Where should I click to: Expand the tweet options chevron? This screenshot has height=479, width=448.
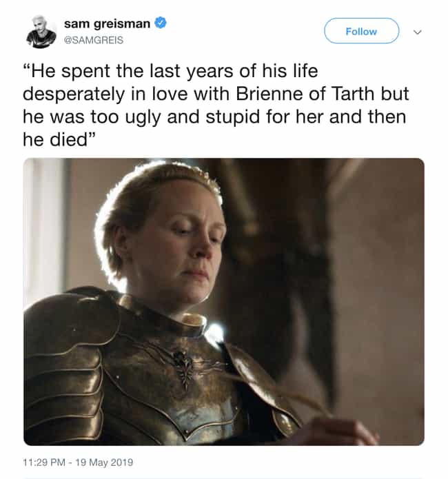[417, 32]
